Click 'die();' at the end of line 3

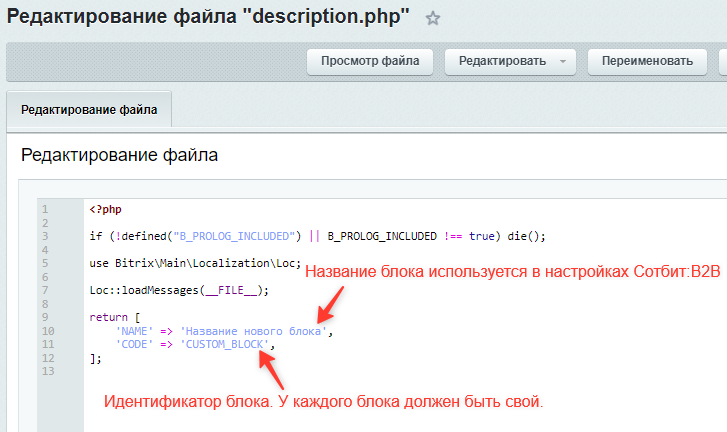[526, 236]
